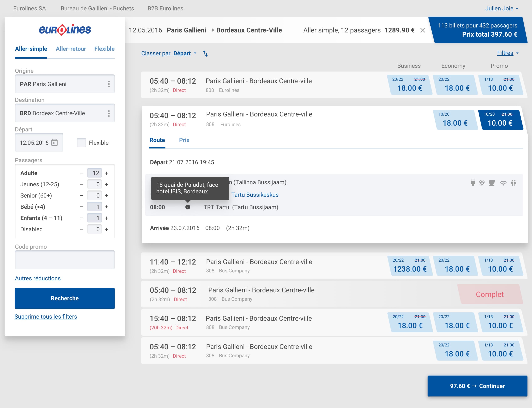Viewport: 532px width, 408px height.
Task: Decrease Jeunes (12-25) count
Action: (81, 184)
